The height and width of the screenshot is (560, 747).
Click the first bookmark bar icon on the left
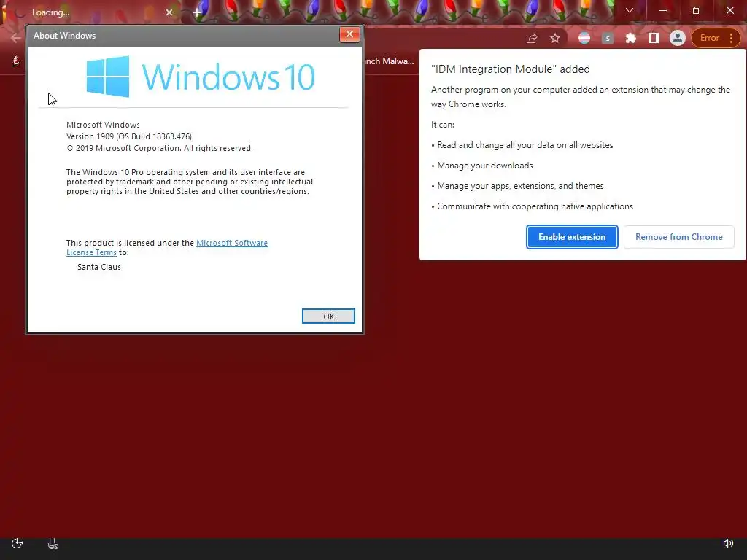pyautogui.click(x=16, y=61)
